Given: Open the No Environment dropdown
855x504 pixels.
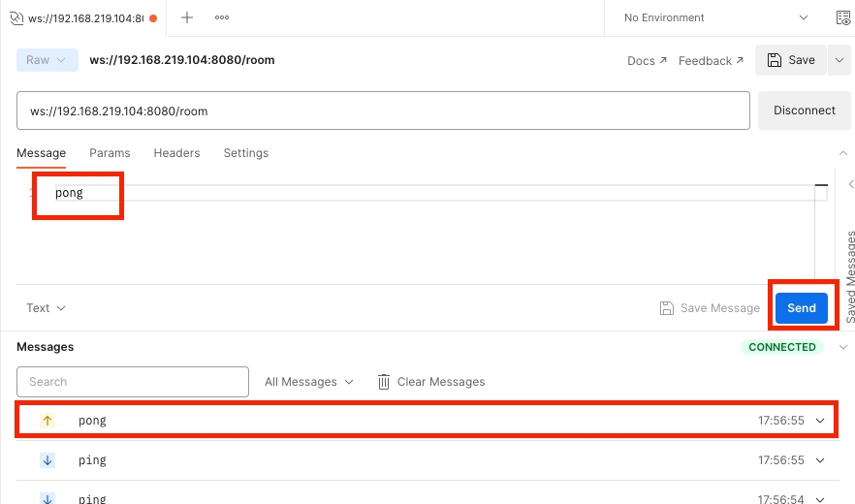Looking at the screenshot, I should [x=716, y=17].
